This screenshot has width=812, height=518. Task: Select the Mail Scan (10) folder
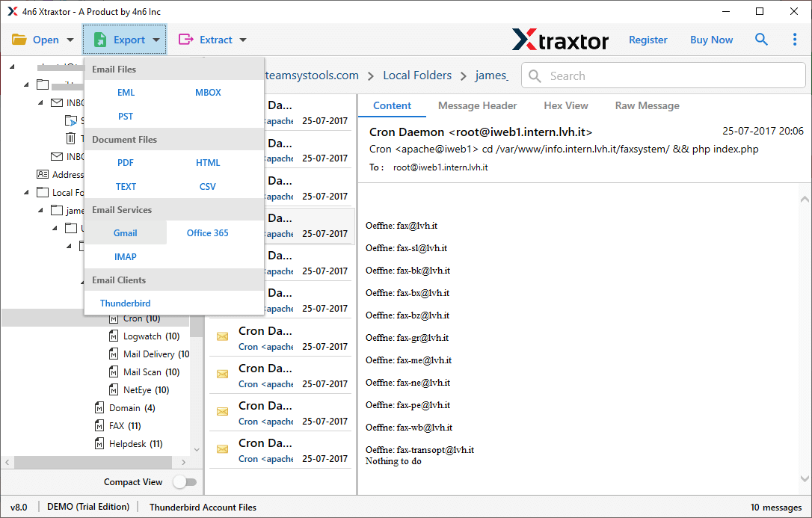pos(151,372)
